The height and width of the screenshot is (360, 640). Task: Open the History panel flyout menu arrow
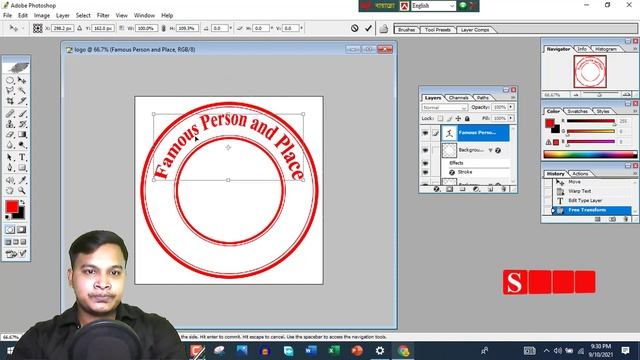coord(635,174)
